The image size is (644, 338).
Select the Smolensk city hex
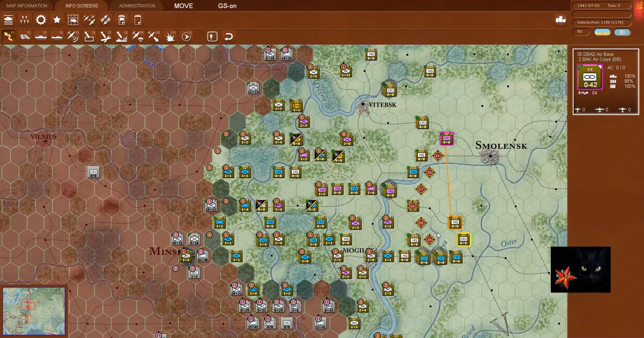490,156
